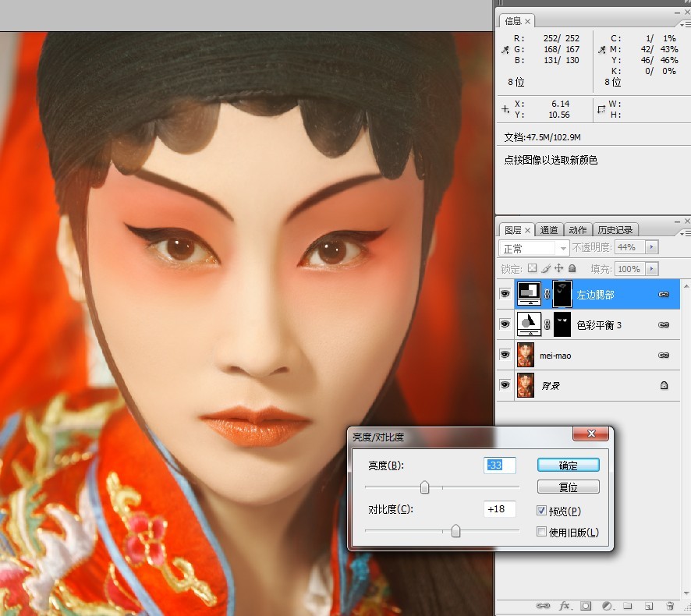Viewport: 691px width, 616px height.
Task: Select the layer mask thumbnail of 色彩平衡 3
Action: pyautogui.click(x=562, y=324)
